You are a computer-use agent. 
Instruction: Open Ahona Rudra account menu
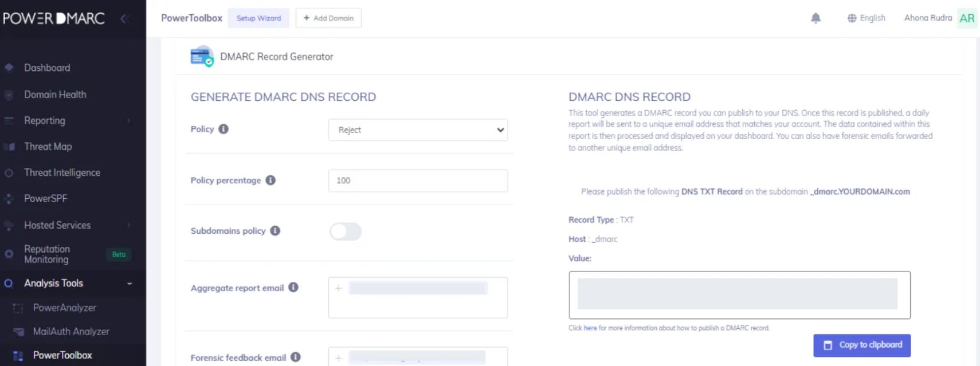coord(928,18)
